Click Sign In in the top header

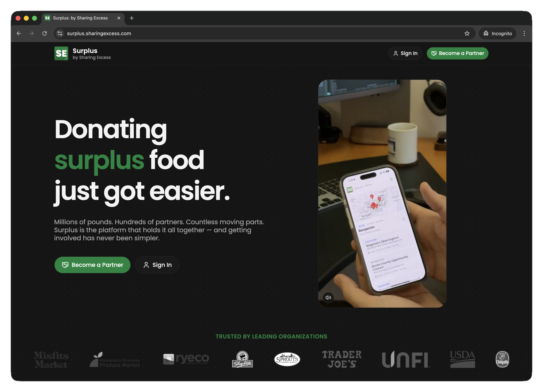(405, 53)
